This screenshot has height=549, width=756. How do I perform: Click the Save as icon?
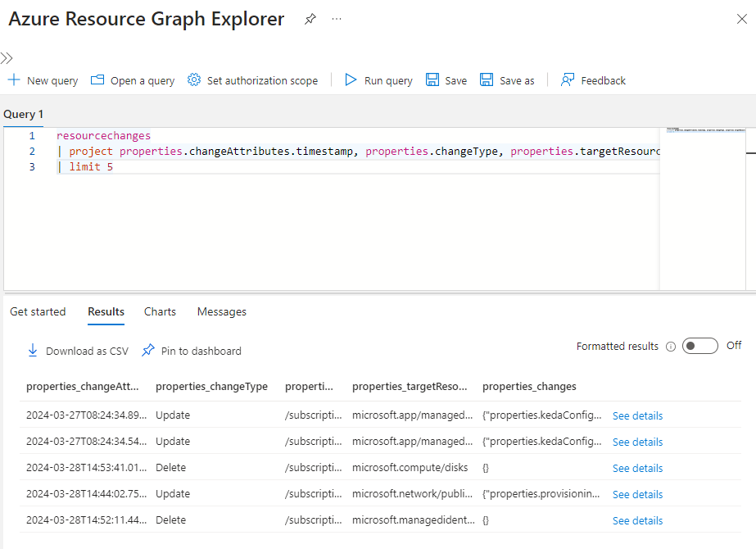tap(487, 80)
